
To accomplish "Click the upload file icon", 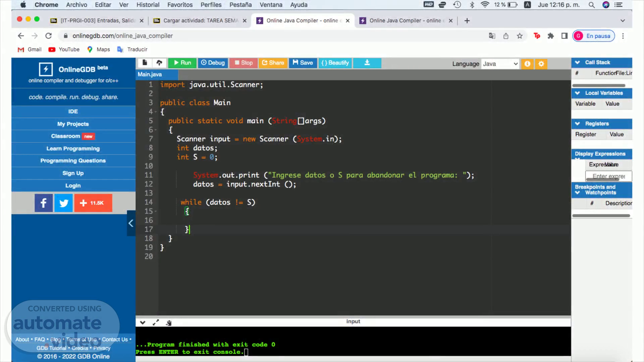I will click(159, 63).
